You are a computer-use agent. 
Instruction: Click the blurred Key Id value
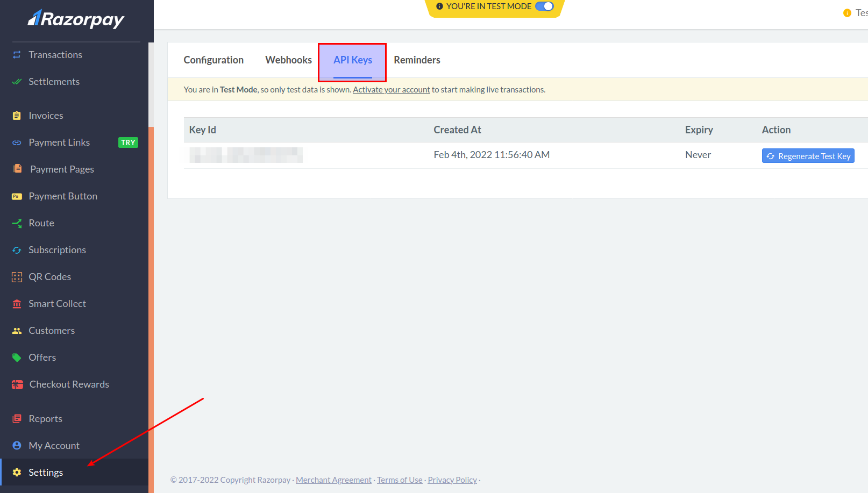pyautogui.click(x=246, y=155)
